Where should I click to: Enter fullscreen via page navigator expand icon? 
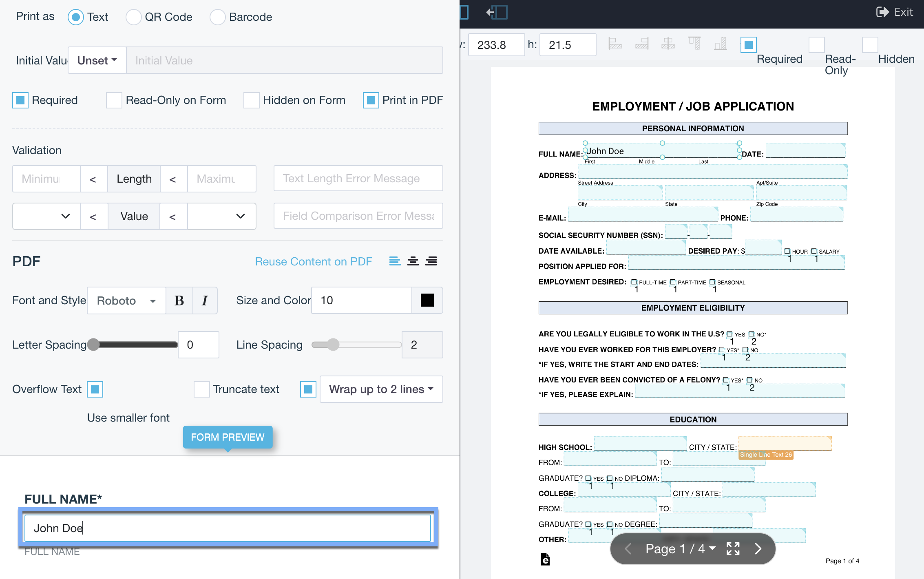(x=733, y=549)
